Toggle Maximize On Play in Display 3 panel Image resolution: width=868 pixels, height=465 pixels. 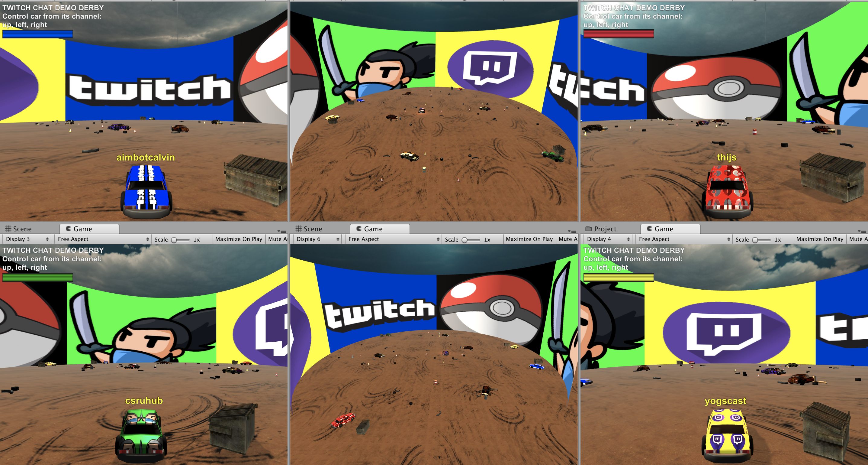click(239, 239)
